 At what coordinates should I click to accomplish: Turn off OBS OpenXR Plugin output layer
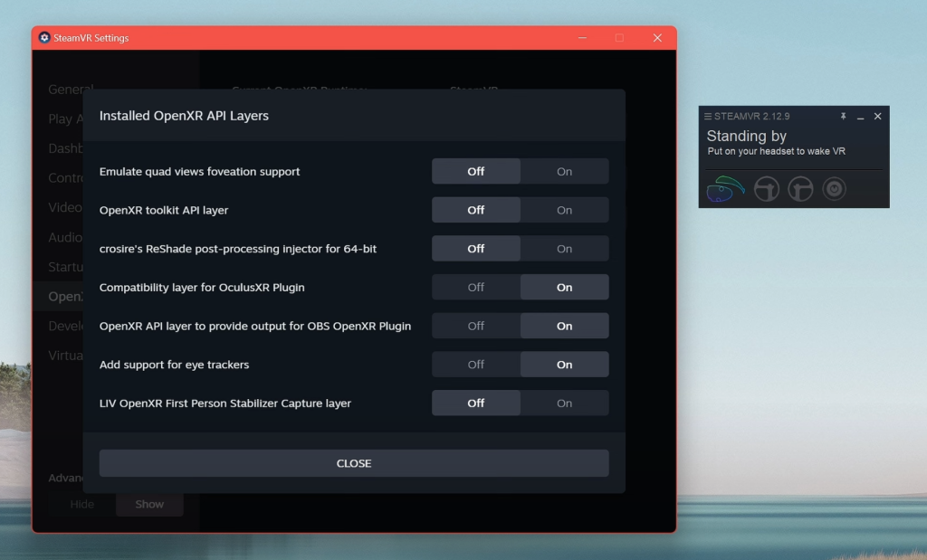pyautogui.click(x=476, y=326)
